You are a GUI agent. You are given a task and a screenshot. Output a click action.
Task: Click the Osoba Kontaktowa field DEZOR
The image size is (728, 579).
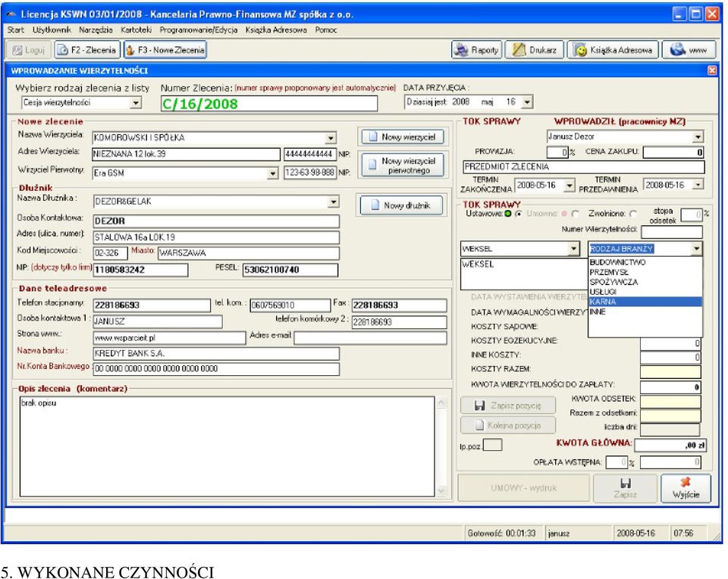(216, 221)
